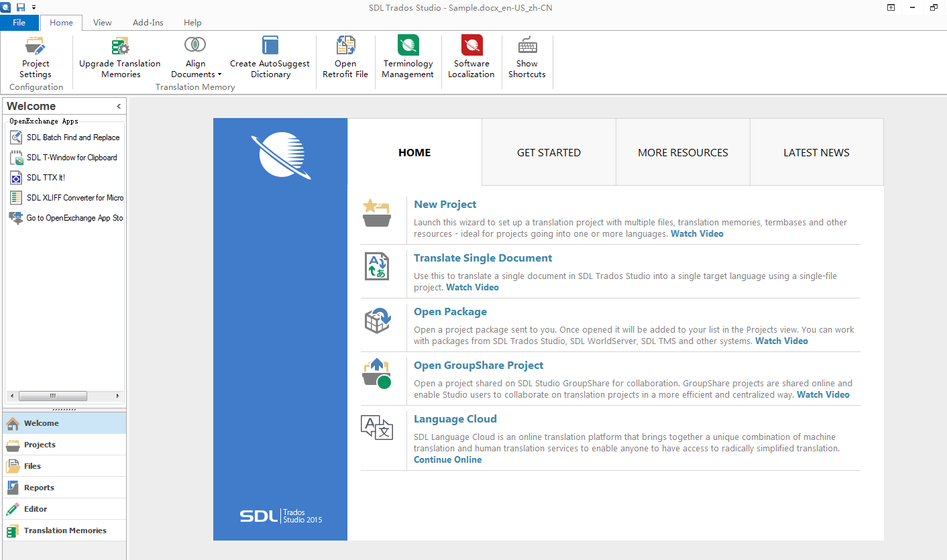Click Continue Online under Language Cloud

[x=447, y=459]
